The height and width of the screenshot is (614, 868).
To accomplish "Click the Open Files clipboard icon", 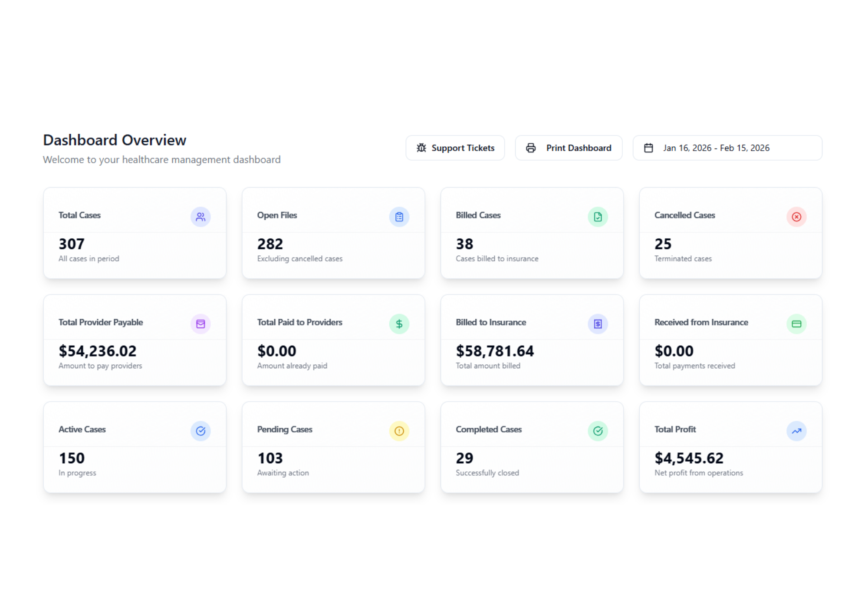I will [399, 217].
